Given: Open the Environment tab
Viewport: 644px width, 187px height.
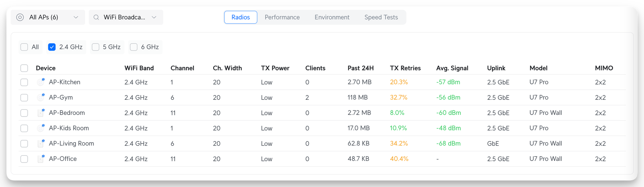Looking at the screenshot, I should pos(332,17).
